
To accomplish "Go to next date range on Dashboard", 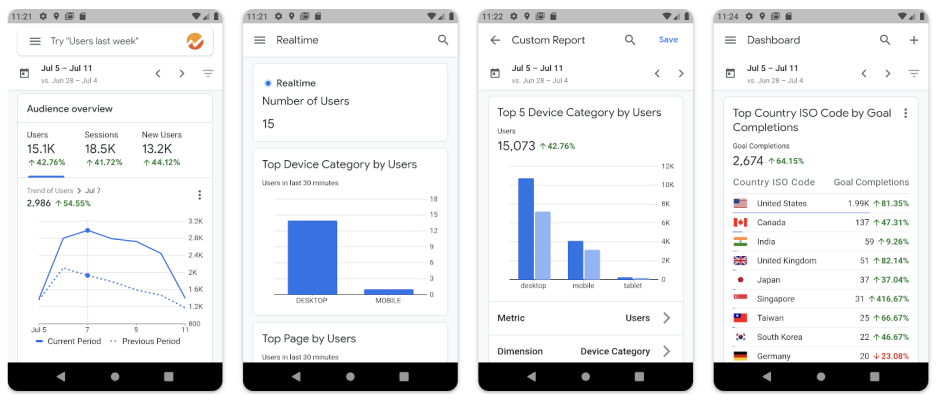I will 887,74.
